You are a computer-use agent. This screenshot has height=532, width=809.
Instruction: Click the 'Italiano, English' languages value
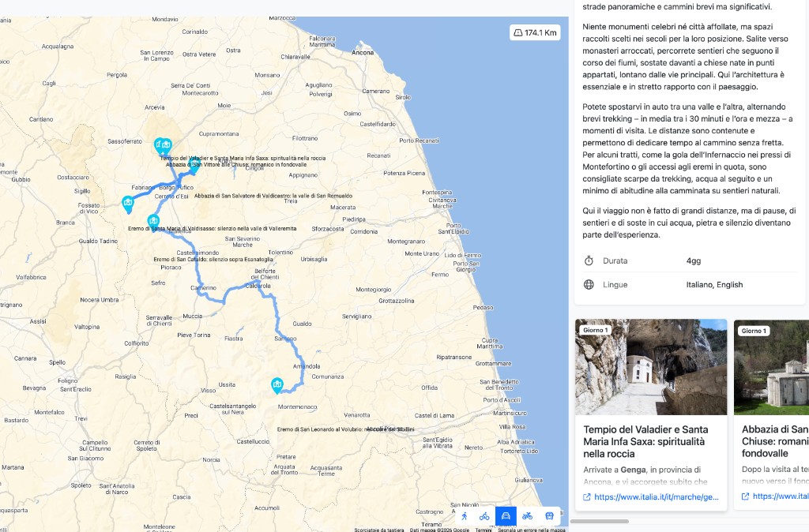pyautogui.click(x=714, y=285)
